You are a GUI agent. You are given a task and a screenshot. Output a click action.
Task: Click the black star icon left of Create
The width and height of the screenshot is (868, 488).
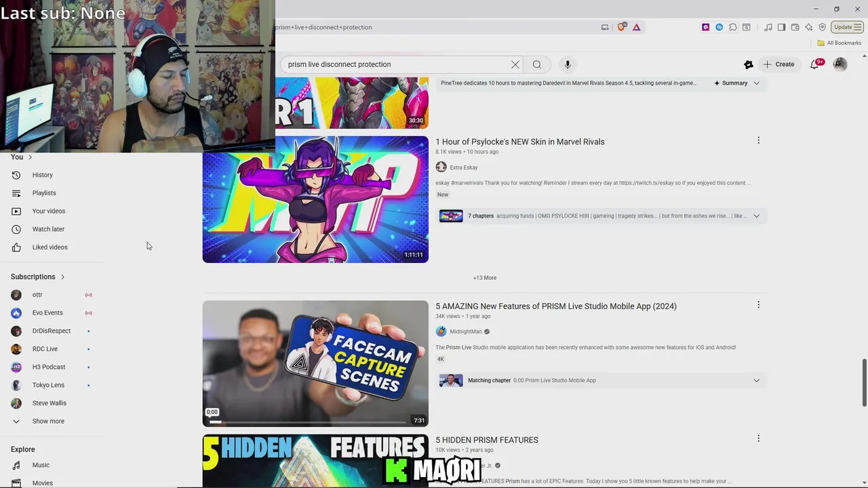coord(749,64)
